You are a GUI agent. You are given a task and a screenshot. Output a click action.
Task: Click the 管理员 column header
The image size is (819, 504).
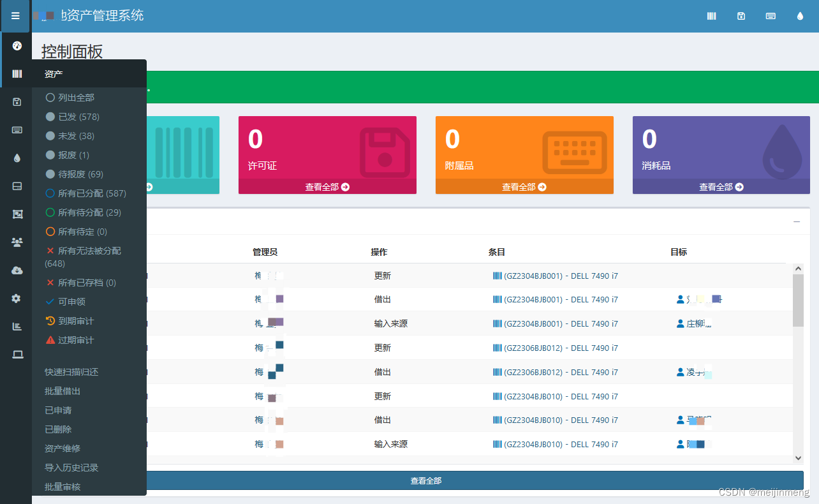click(265, 252)
